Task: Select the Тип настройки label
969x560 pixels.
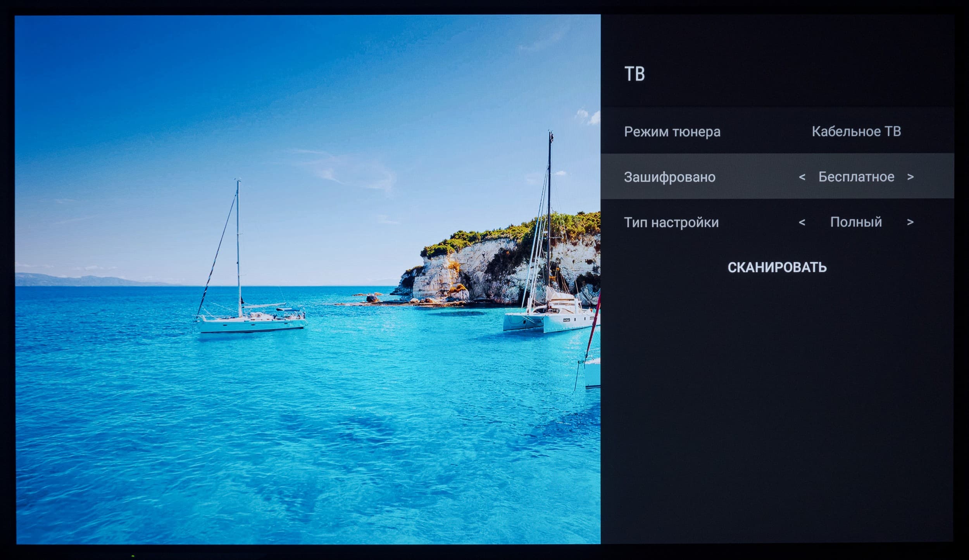Action: click(671, 222)
